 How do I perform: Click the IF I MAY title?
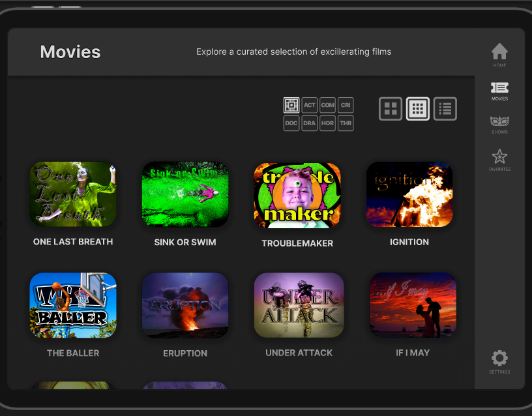click(413, 353)
